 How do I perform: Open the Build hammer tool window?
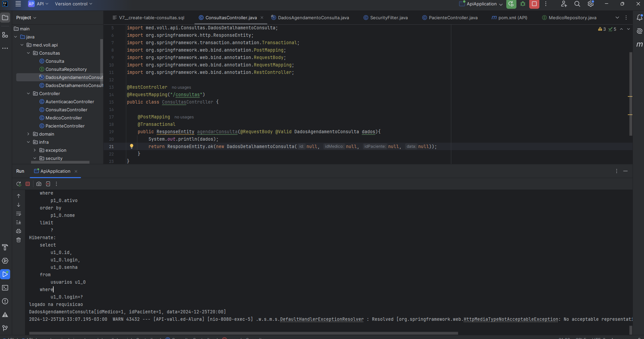(x=5, y=247)
